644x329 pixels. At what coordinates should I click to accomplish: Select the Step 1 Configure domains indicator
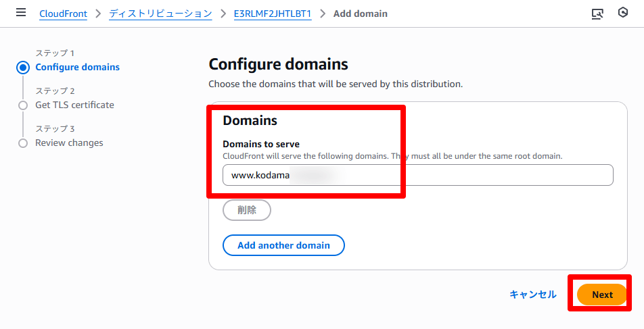24,67
